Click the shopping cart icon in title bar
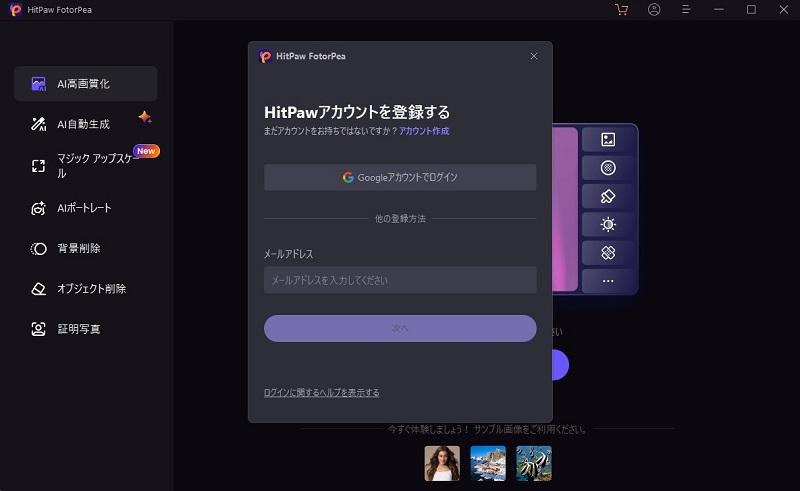Screen dimensions: 800x491 [622, 10]
